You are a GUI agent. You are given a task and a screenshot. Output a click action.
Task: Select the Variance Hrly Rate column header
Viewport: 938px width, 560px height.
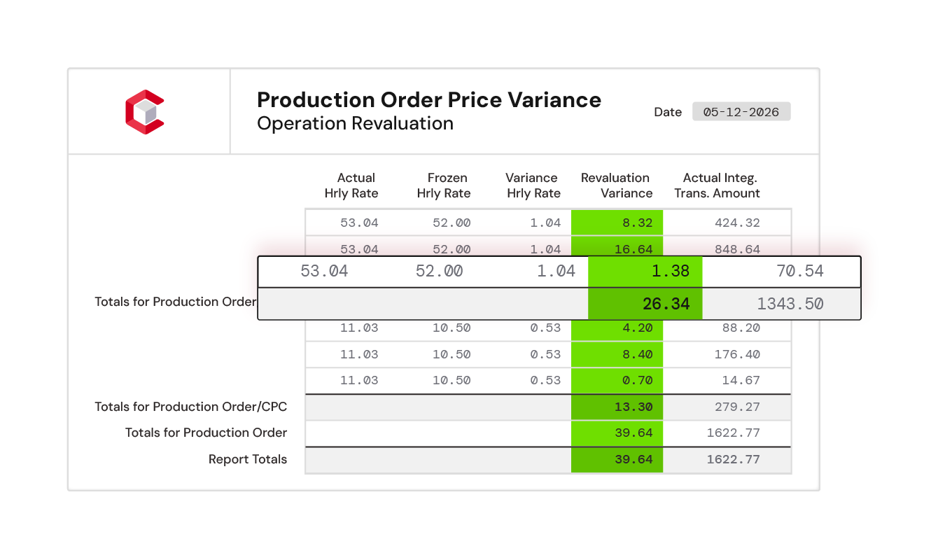coord(533,185)
